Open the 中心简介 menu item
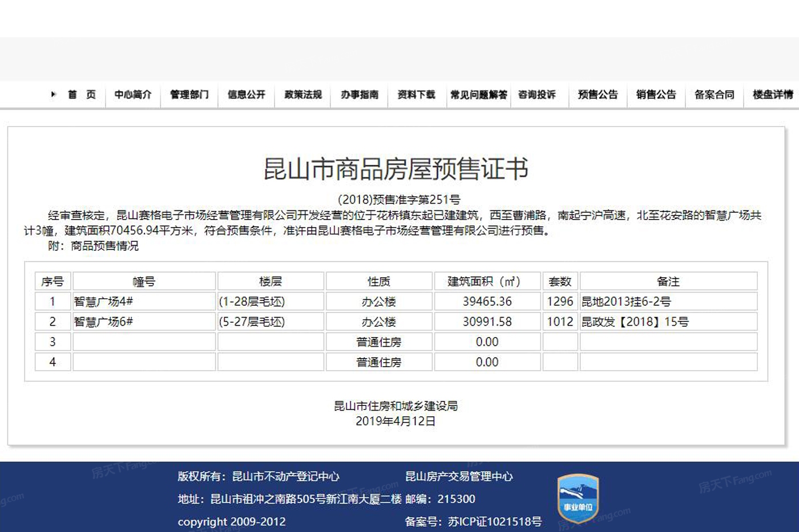 click(x=133, y=95)
